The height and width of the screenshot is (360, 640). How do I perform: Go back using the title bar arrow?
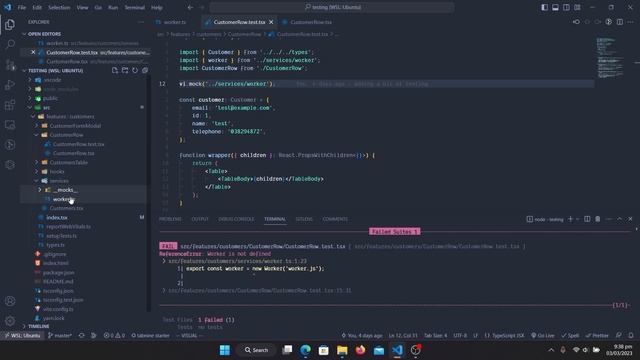190,7
